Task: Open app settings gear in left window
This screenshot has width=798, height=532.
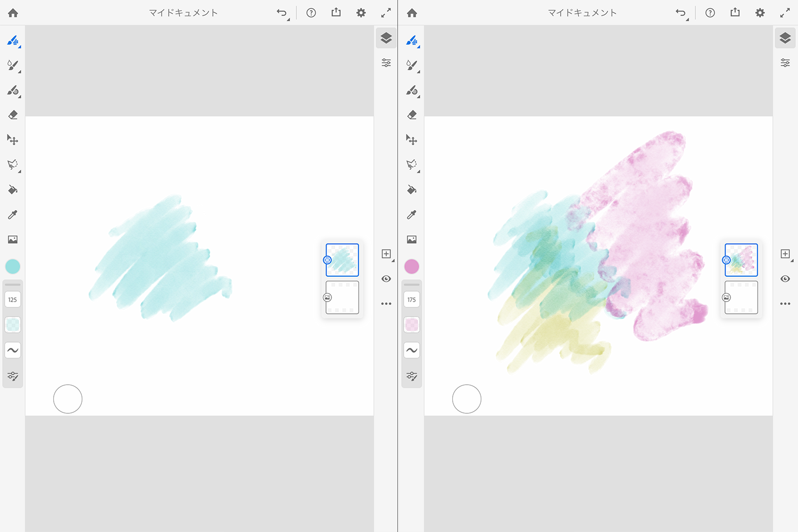Action: click(361, 13)
